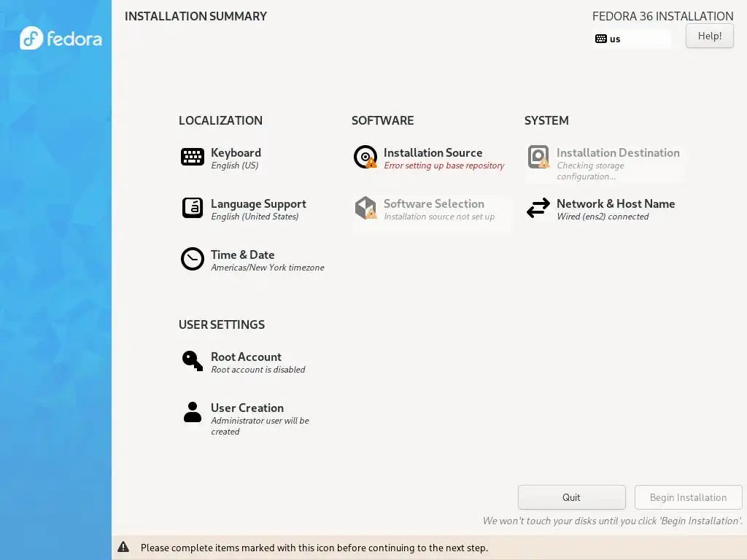Open the Language Support icon
747x560 pixels.
pos(193,208)
